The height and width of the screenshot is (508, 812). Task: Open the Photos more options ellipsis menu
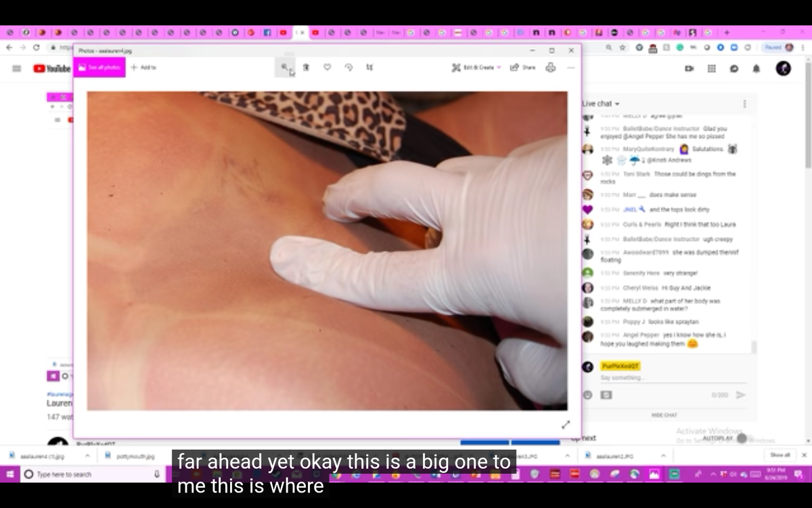570,67
